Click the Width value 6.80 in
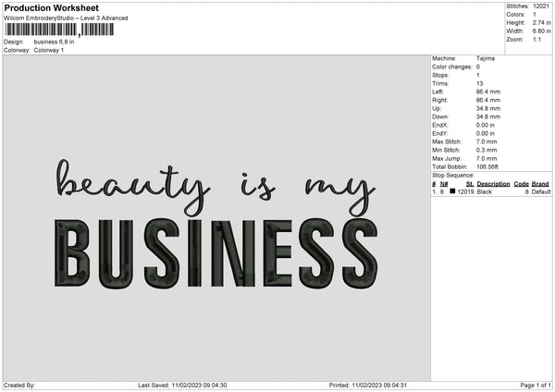This screenshot has height=392, width=555. 541,31
